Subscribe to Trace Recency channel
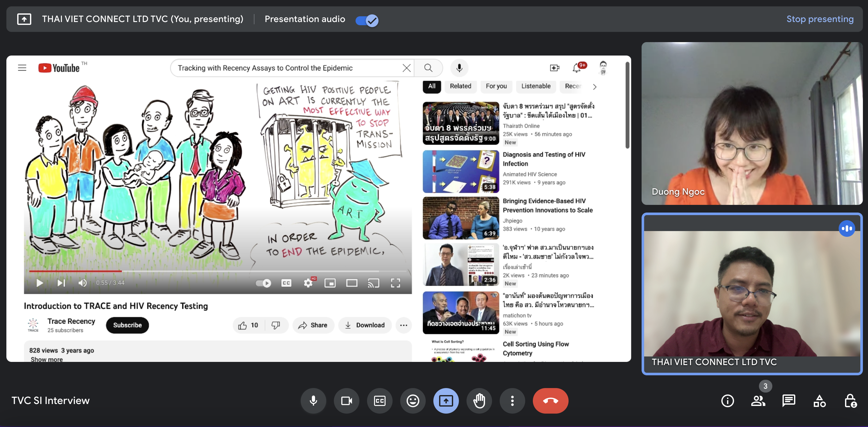 127,325
